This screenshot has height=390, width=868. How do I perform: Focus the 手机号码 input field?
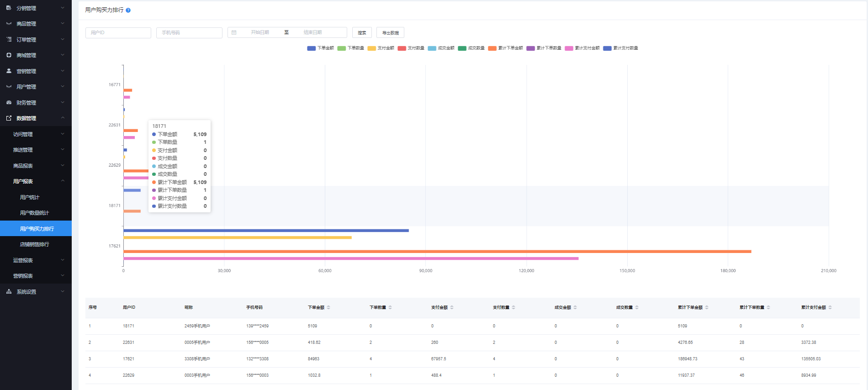189,32
